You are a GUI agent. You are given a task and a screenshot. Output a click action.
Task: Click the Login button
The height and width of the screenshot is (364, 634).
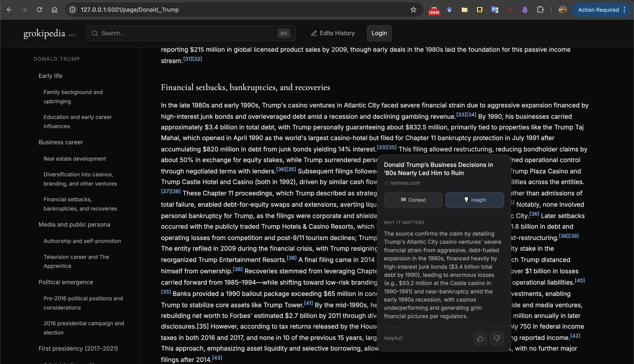(x=379, y=33)
